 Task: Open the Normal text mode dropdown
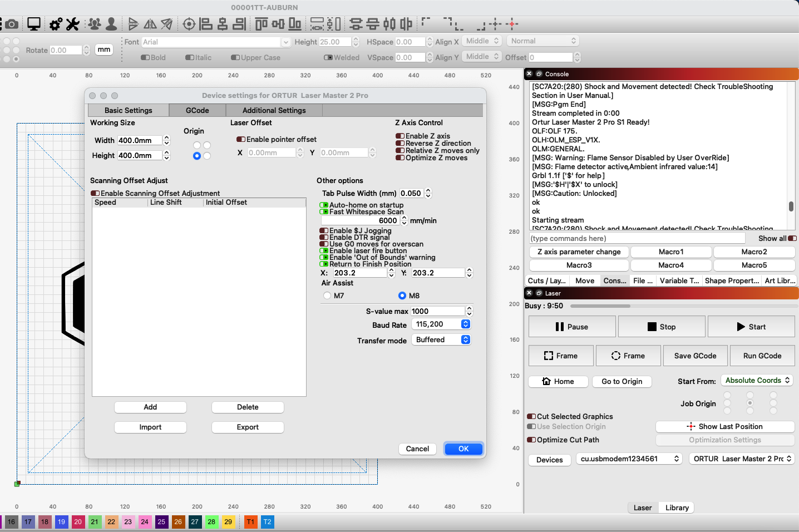pos(542,41)
